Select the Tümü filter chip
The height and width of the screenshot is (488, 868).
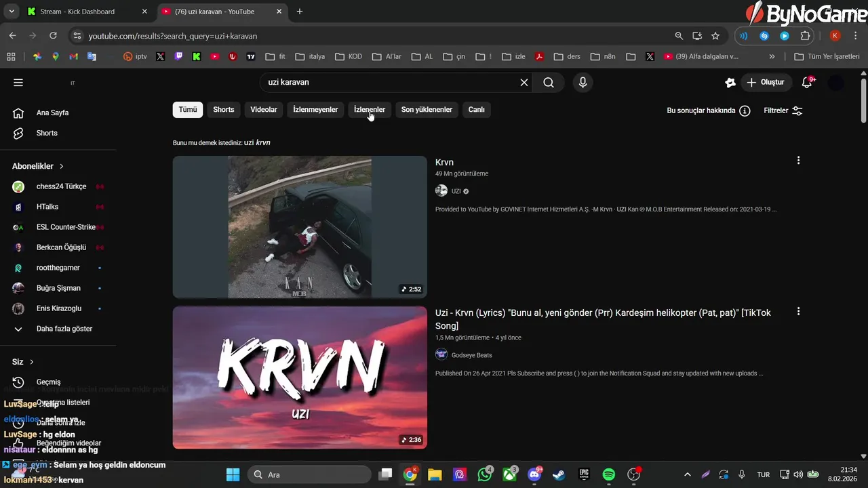point(188,110)
